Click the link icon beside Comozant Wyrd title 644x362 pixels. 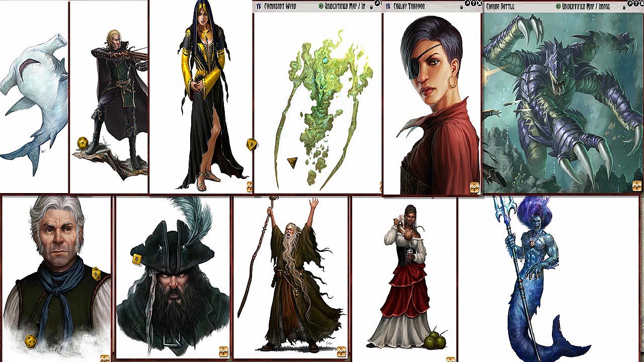coord(259,7)
